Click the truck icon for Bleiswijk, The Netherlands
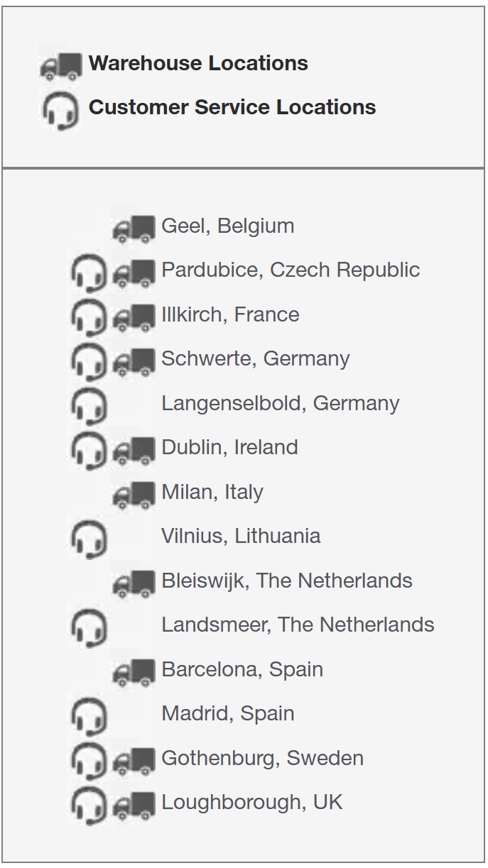Screen dimensions: 488x868 134,583
